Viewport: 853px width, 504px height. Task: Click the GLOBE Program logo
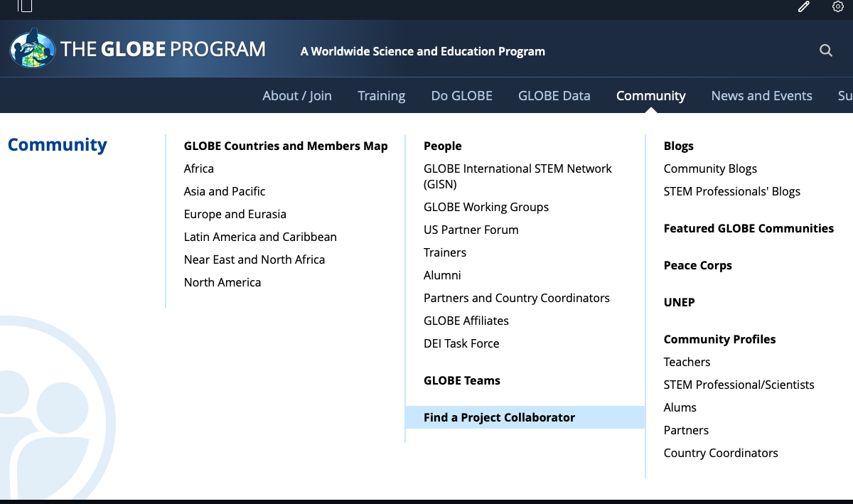(x=137, y=49)
